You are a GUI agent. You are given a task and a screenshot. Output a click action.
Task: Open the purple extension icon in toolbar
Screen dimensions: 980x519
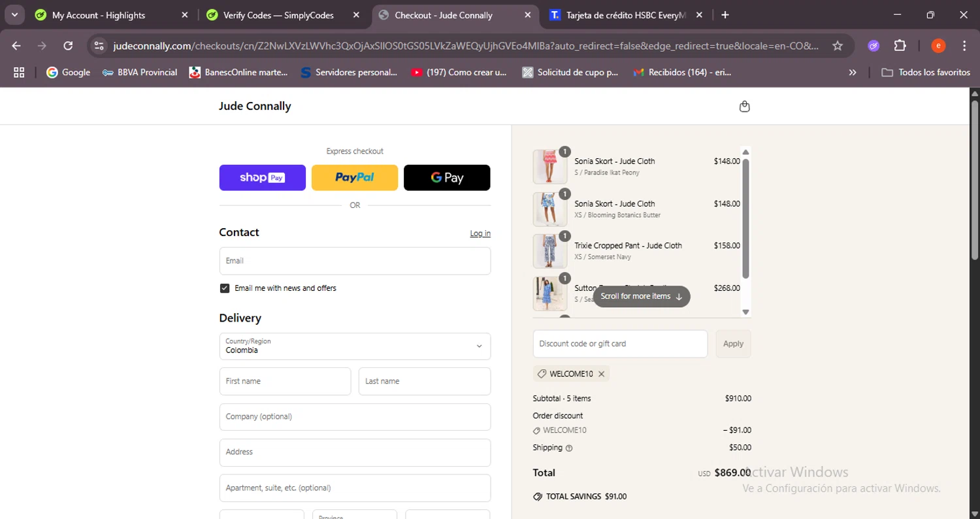click(x=874, y=46)
